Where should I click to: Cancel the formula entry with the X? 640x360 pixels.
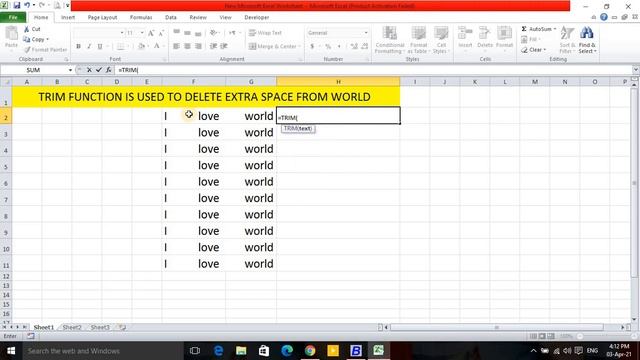(x=89, y=70)
